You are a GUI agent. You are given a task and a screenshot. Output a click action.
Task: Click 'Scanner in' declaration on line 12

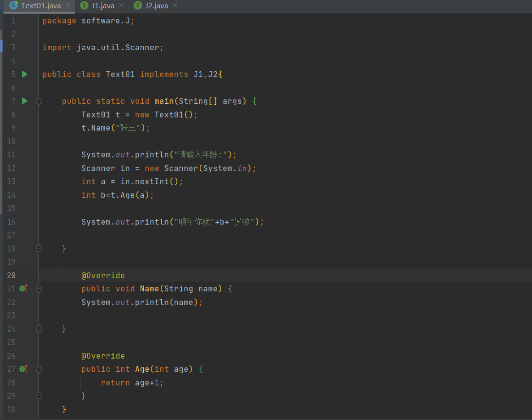pyautogui.click(x=106, y=168)
